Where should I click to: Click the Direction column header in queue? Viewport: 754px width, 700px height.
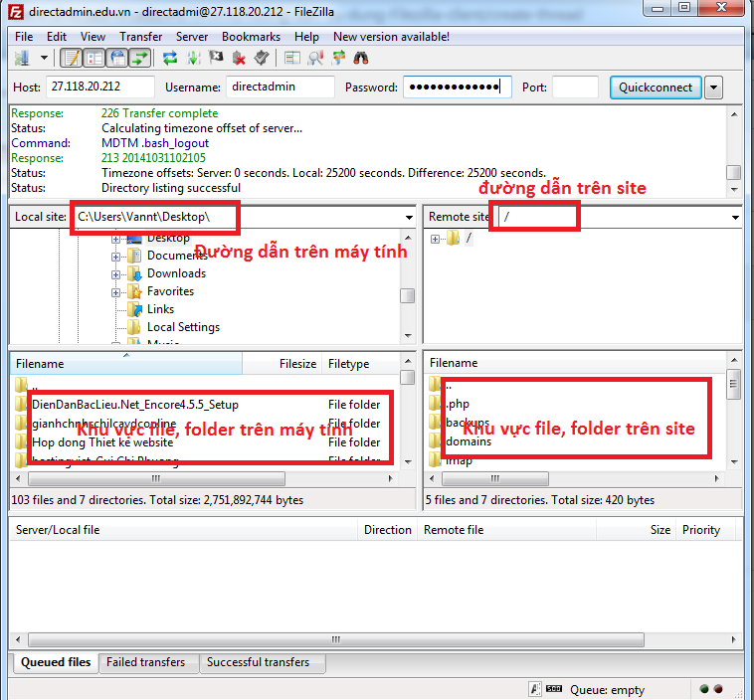point(388,530)
